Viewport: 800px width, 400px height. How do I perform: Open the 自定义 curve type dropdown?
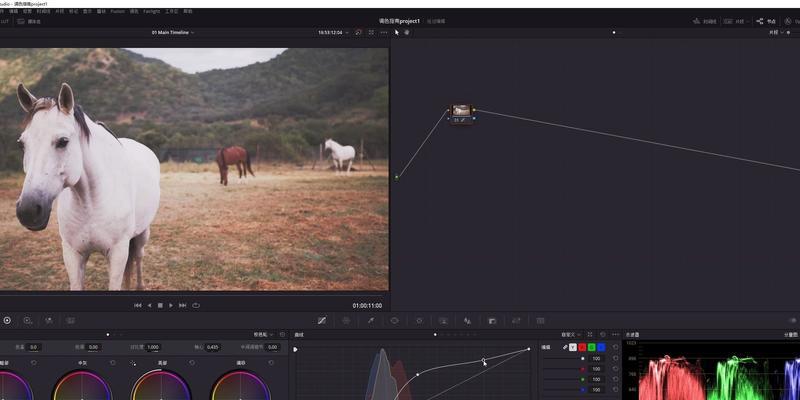pos(571,335)
